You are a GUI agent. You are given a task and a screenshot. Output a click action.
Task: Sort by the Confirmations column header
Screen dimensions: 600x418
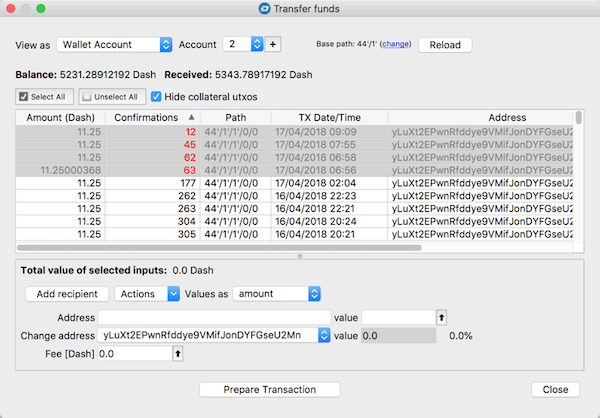point(153,118)
